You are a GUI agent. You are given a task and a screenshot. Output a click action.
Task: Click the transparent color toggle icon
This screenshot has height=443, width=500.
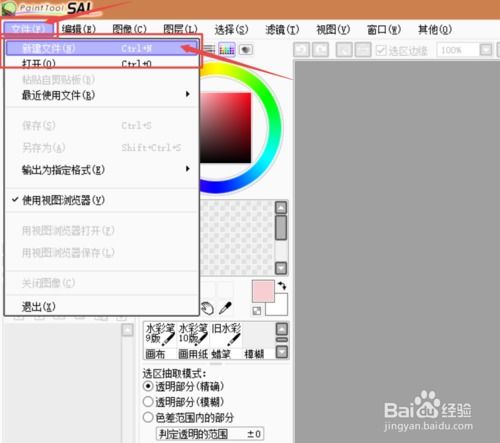pyautogui.click(x=257, y=311)
